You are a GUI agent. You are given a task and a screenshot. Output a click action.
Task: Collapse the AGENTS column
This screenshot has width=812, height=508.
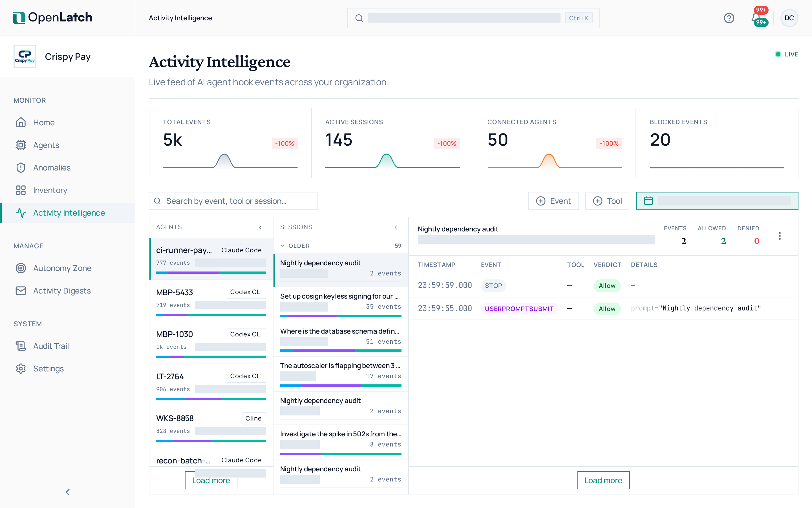click(261, 227)
